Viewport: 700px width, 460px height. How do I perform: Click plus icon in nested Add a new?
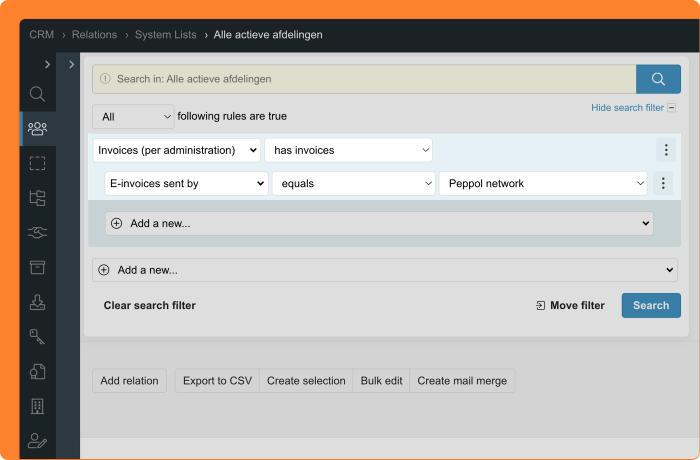coord(117,223)
